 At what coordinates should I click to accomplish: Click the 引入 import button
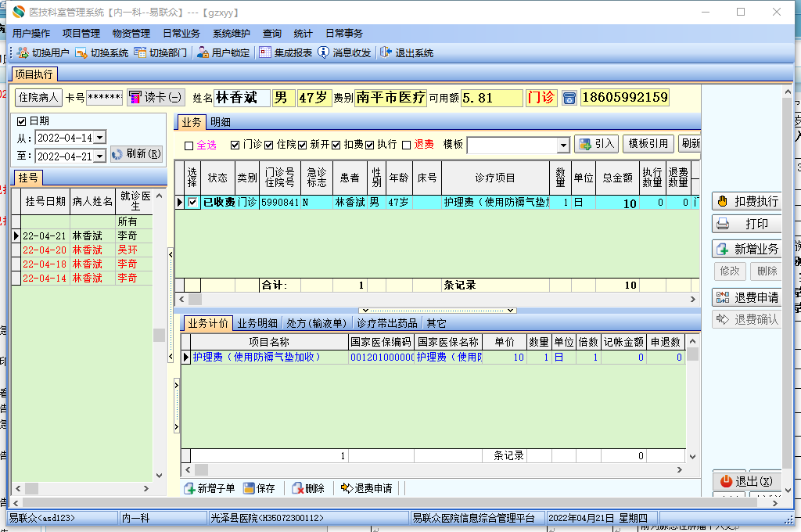point(596,144)
